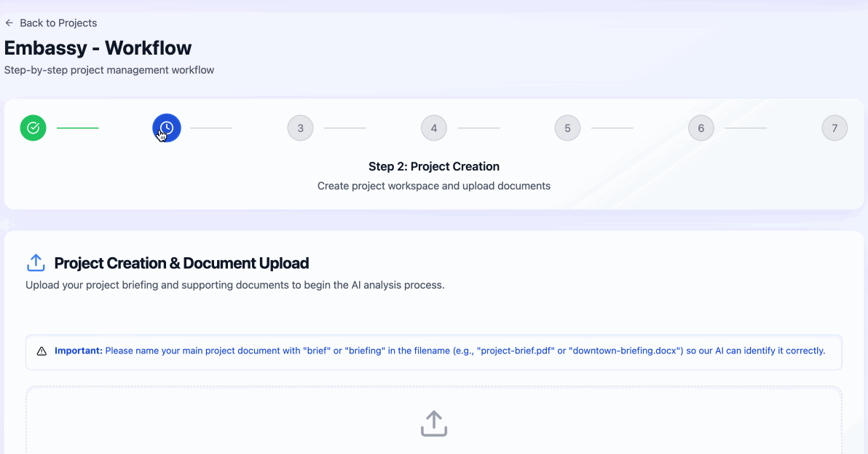Click the upload arrow icon in the dropzone
Screen dimensions: 868x454
coord(434,423)
